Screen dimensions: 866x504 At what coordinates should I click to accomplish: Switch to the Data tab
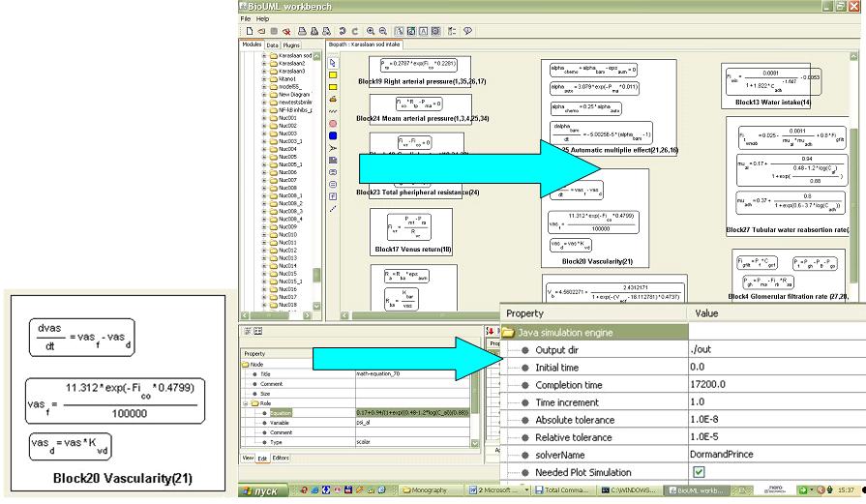pos(273,44)
